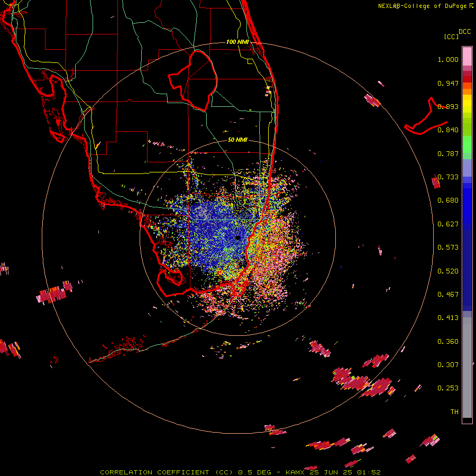Viewport: 476px width, 476px height.
Task: Click the black KAMX radar site dot
Action: click(237, 237)
